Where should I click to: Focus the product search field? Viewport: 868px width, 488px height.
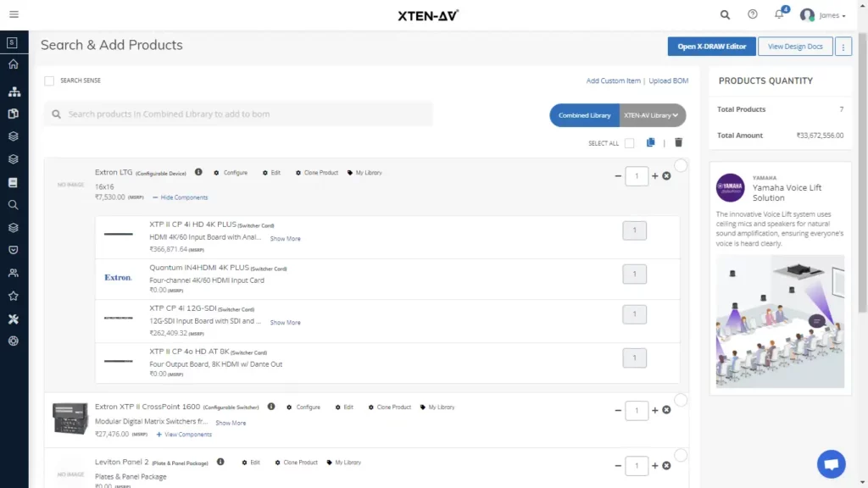pos(238,114)
